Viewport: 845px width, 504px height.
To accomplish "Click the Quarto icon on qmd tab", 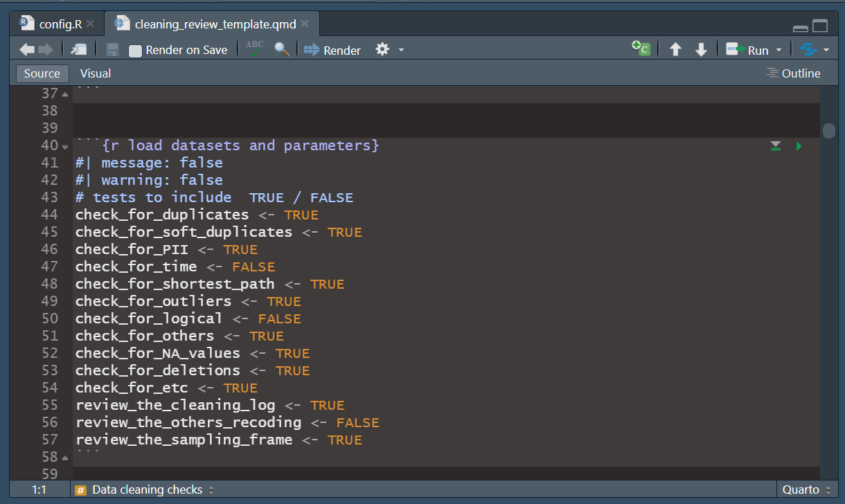I will (122, 24).
